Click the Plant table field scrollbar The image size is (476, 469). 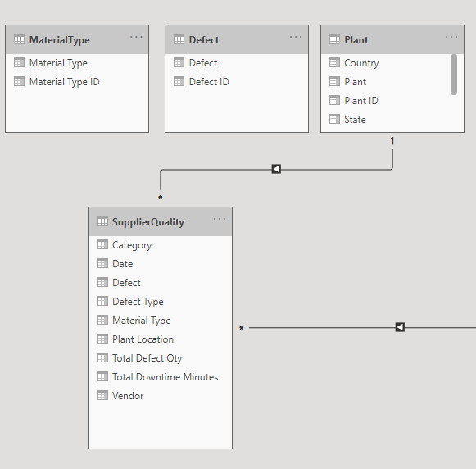(454, 75)
